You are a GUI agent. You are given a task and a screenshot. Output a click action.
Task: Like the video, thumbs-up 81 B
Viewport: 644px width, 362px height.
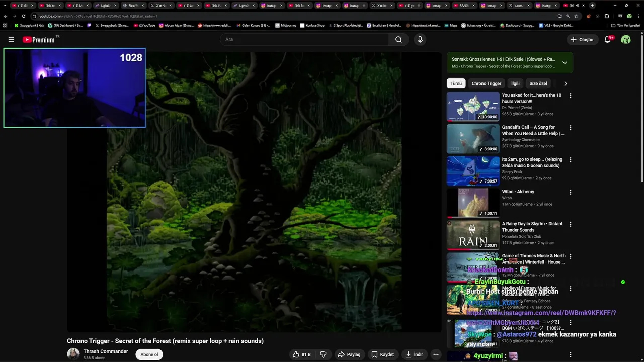tap(301, 354)
